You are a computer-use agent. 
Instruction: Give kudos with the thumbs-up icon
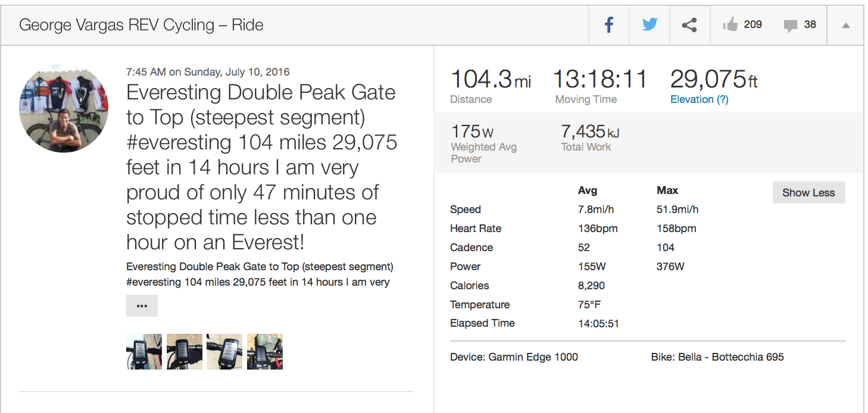(x=730, y=25)
